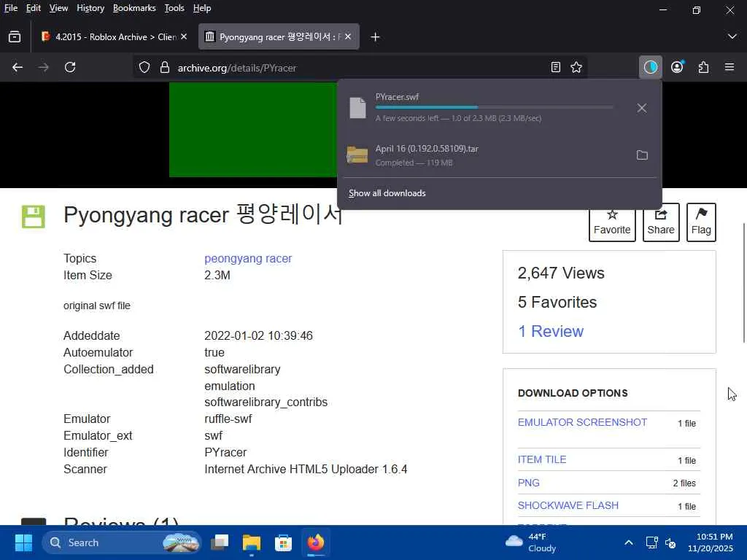This screenshot has width=747, height=560.
Task: Open the Tools menu
Action: 174,8
